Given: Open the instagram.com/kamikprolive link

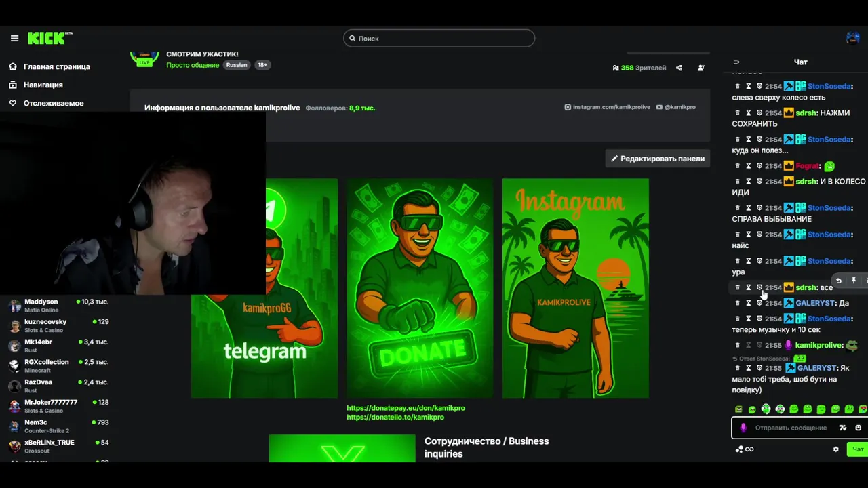Looking at the screenshot, I should [x=612, y=107].
